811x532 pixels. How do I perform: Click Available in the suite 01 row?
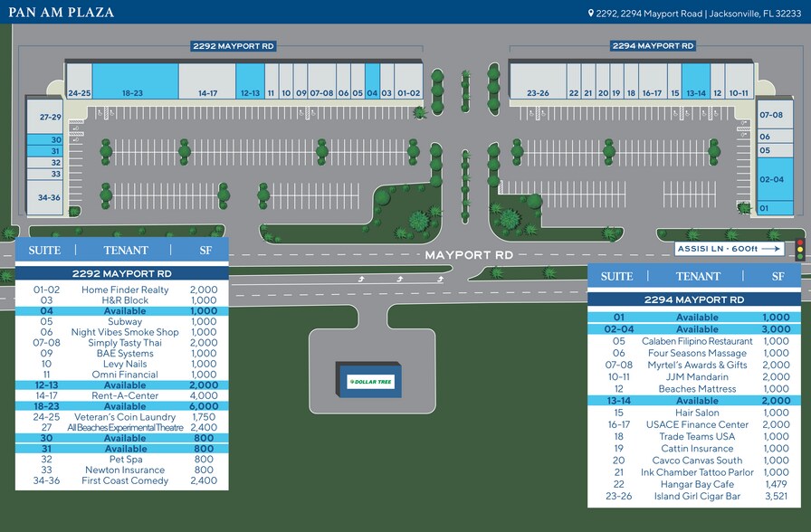click(x=697, y=318)
